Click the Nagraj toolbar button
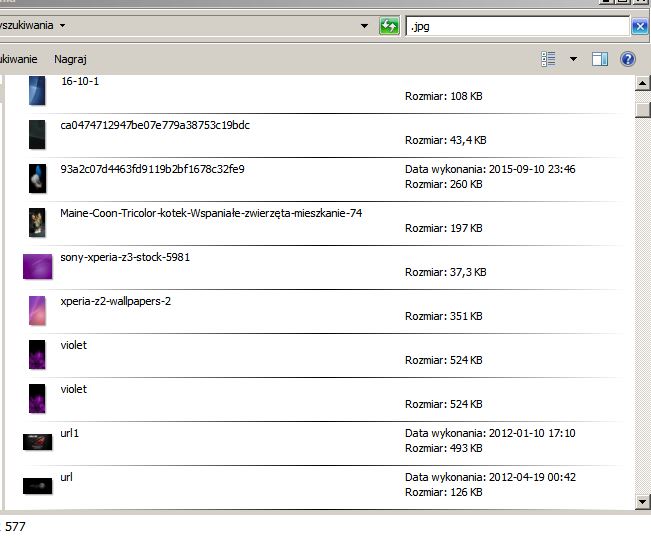Image resolution: width=651 pixels, height=559 pixels. [x=70, y=59]
